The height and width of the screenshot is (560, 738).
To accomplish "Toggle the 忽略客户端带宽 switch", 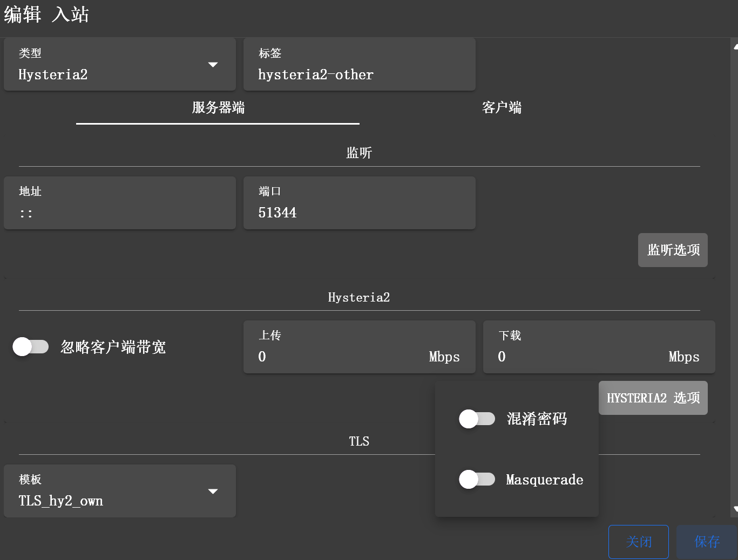I will [31, 347].
